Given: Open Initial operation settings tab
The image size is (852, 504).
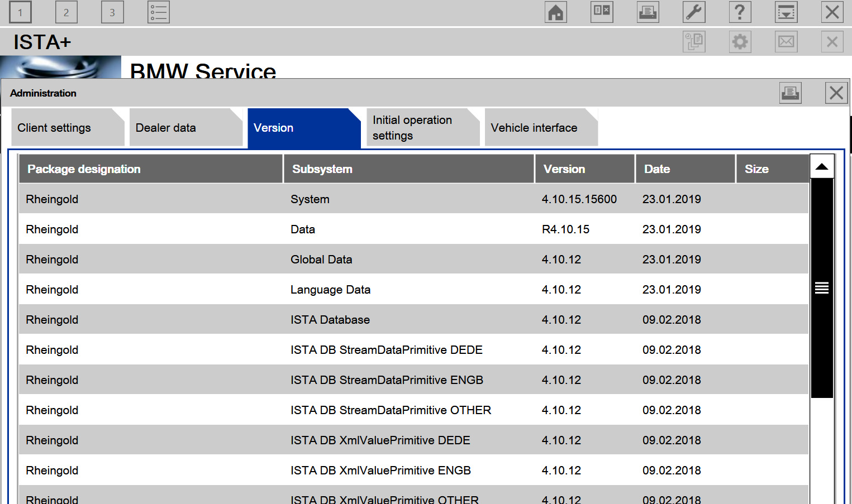Looking at the screenshot, I should pos(423,127).
